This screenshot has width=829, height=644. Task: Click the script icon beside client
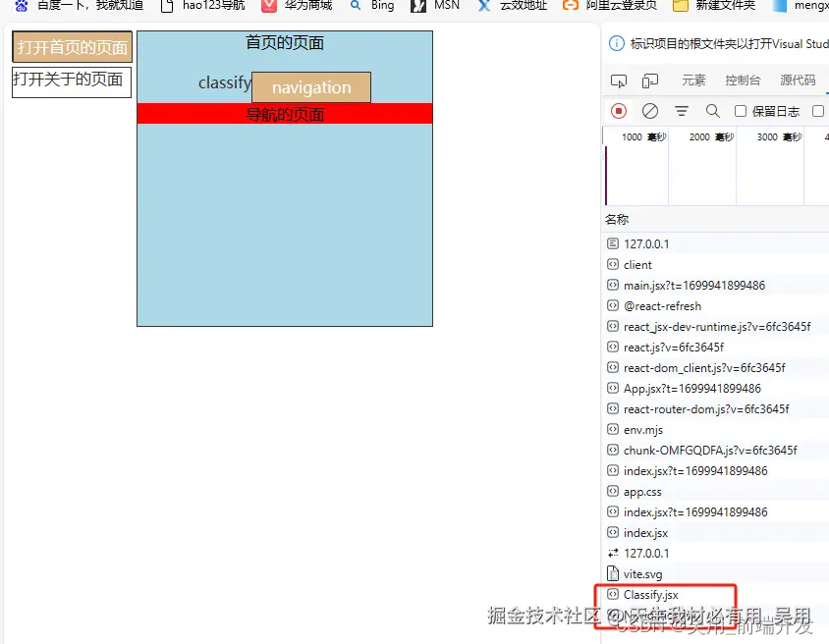click(613, 264)
